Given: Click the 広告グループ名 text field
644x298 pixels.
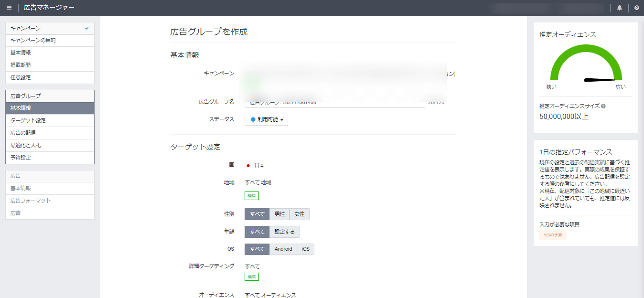Looking at the screenshot, I should point(334,102).
